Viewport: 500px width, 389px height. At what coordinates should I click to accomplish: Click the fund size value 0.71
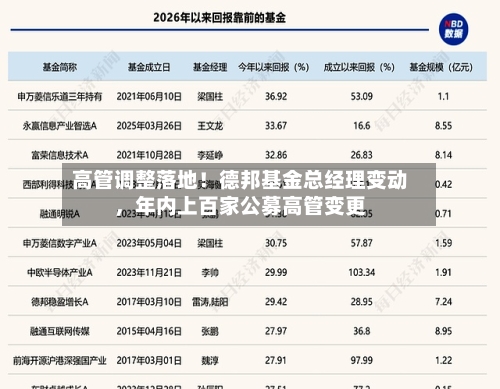443,214
